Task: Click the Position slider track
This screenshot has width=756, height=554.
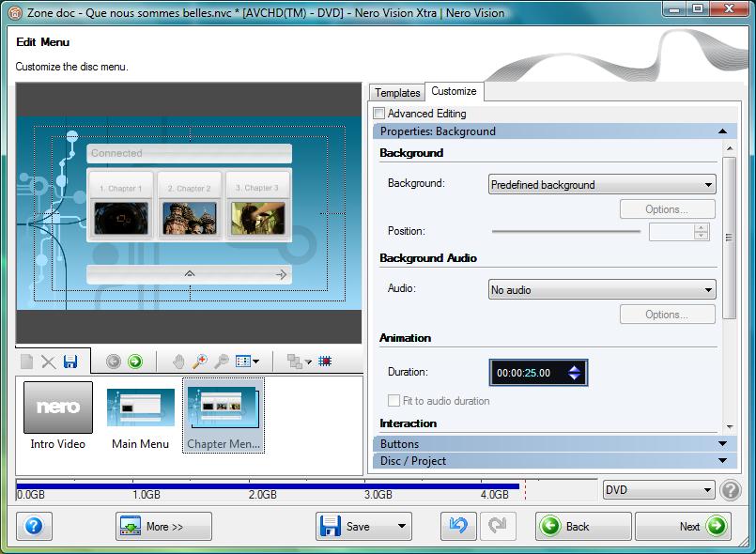Action: tap(566, 231)
